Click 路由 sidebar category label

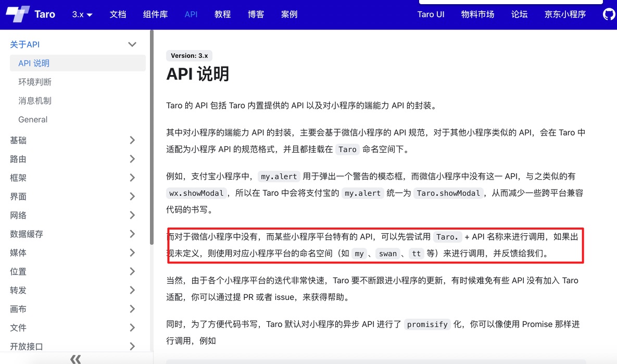click(x=18, y=159)
